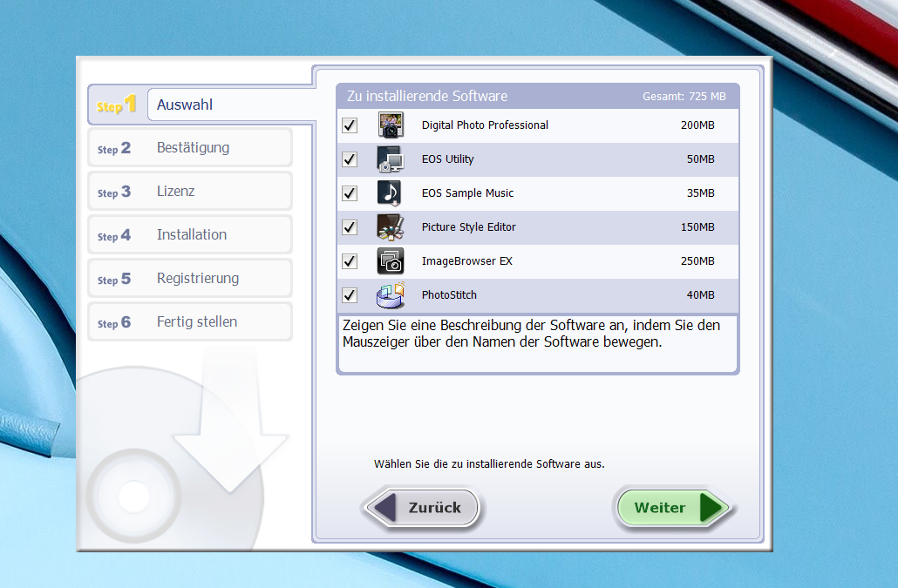898x588 pixels.
Task: Click the EOS Utility name
Action: [x=448, y=159]
